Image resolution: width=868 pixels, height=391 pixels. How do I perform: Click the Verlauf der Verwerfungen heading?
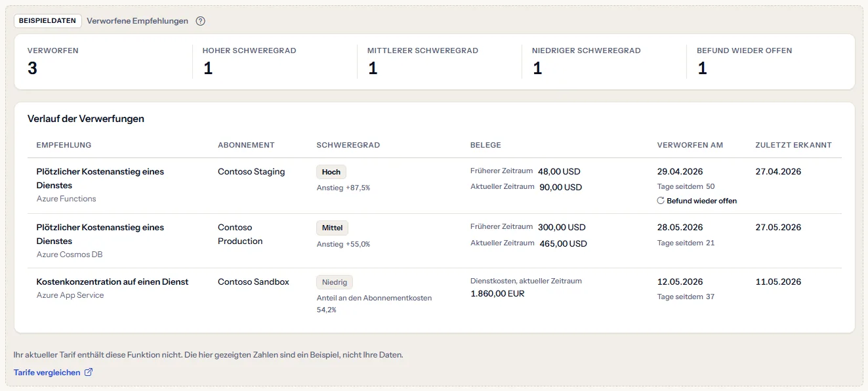pos(86,119)
